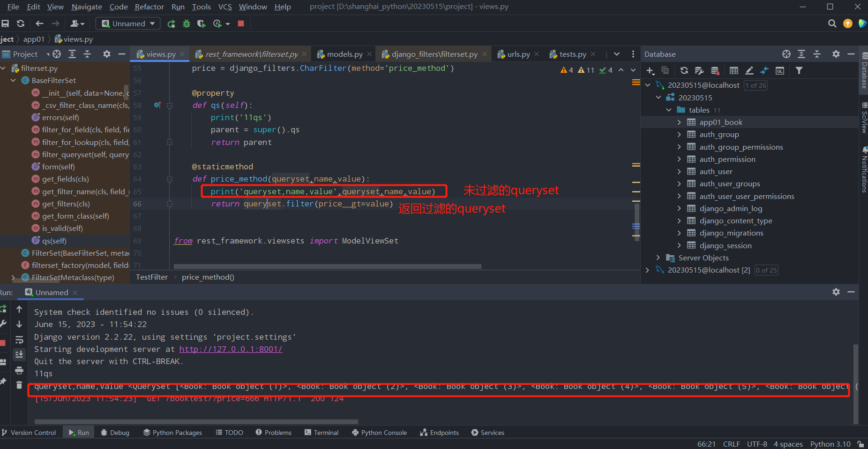
Task: Open the table editor grid icon
Action: pyautogui.click(x=734, y=70)
